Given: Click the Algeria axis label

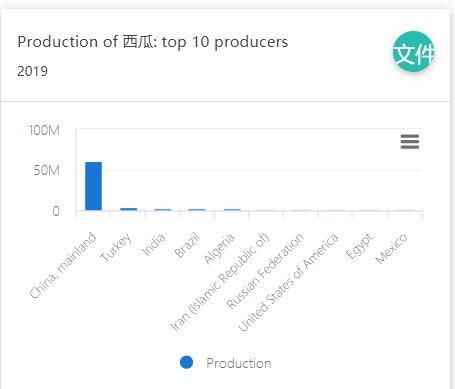Looking at the screenshot, I should pyautogui.click(x=219, y=248).
